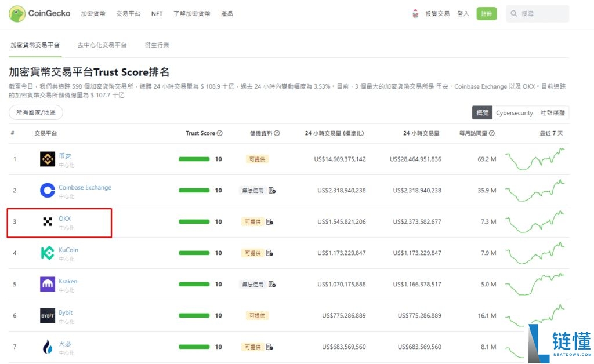Switch to the 去中心化交易平台 tab

point(102,45)
